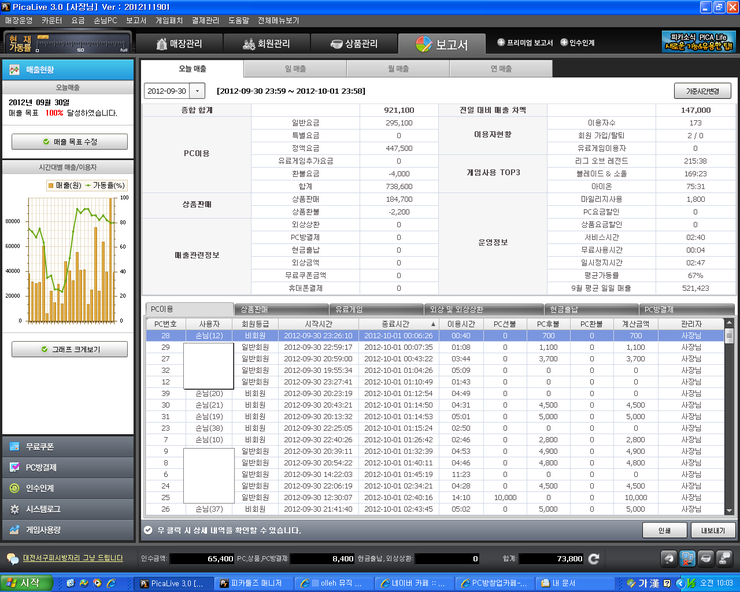Viewport: 740px width, 592px height.
Task: Open the 피카툴즈 매니저 taskbar item
Action: click(253, 584)
